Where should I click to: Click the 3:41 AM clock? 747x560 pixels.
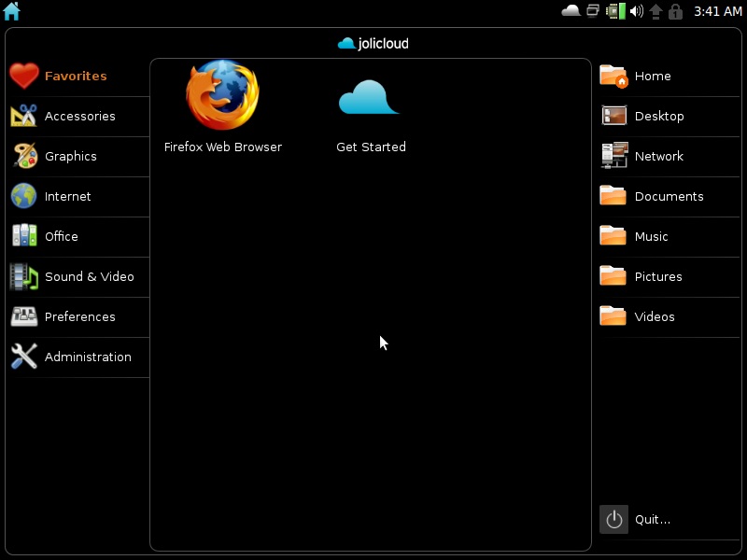(717, 11)
